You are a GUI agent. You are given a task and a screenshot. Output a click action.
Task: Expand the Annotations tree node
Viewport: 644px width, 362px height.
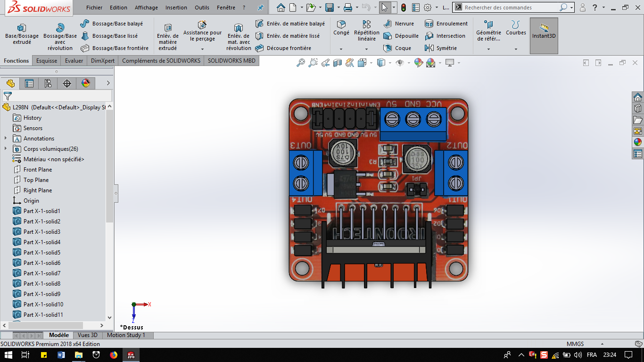click(6, 139)
